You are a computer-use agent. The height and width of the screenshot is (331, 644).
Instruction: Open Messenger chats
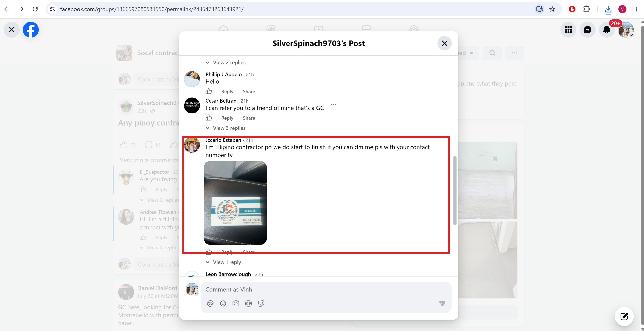click(587, 30)
